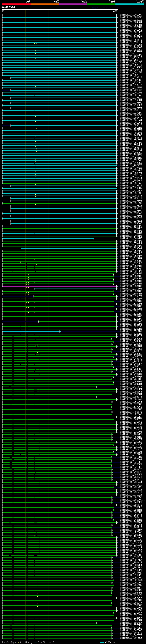Click hit label UniRef100_C1MZI5
This screenshot has height=644, width=146.
coord(131,85)
